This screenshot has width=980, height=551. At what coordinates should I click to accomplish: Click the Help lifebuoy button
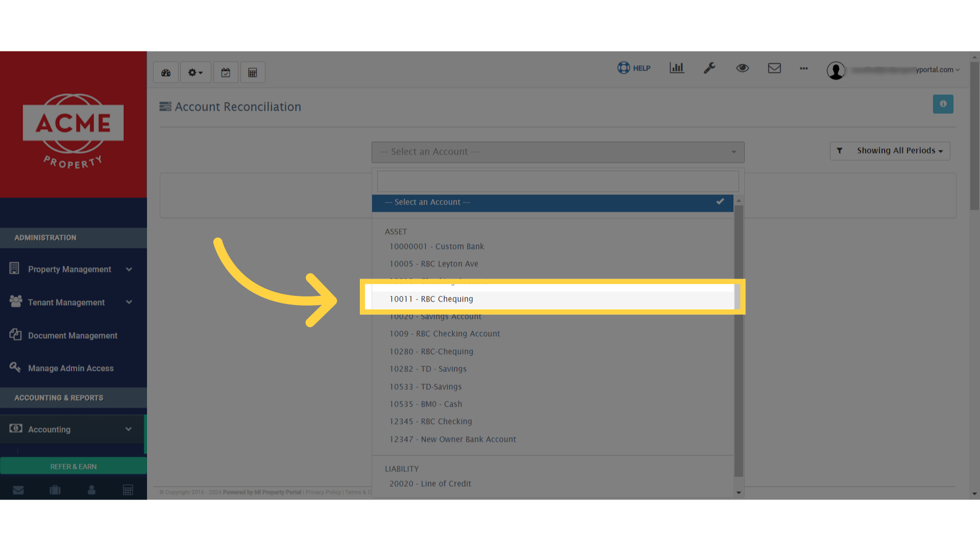point(634,68)
